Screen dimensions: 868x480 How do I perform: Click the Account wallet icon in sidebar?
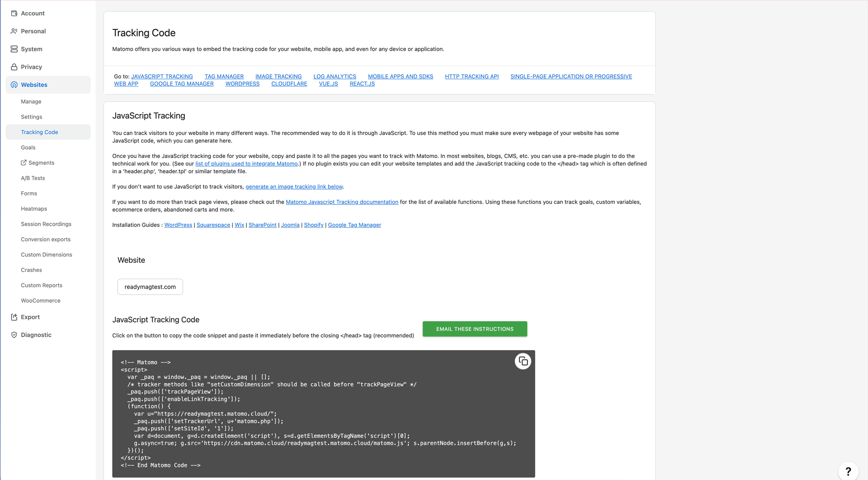tap(14, 14)
